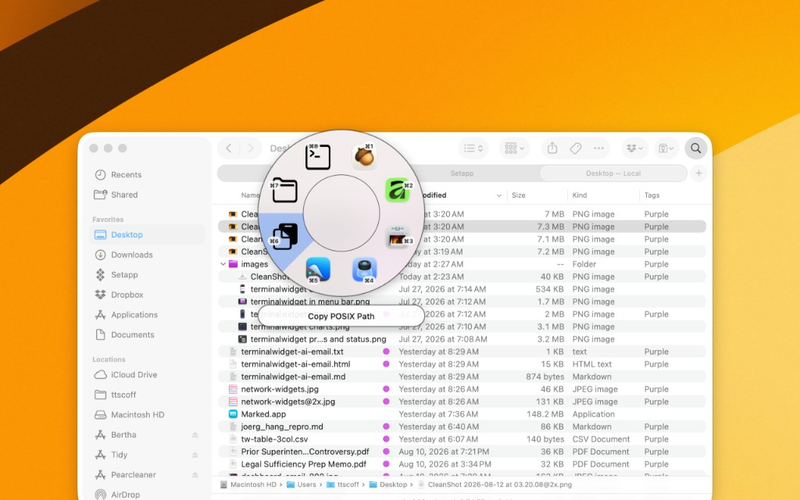Open the ttscoff location in the sidebar
Screen dimensions: 800x500
[147, 395]
